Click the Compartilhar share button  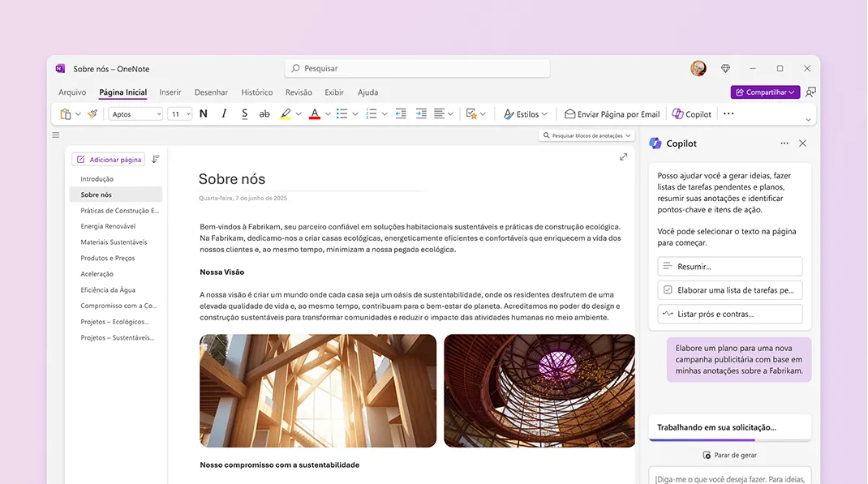[765, 92]
